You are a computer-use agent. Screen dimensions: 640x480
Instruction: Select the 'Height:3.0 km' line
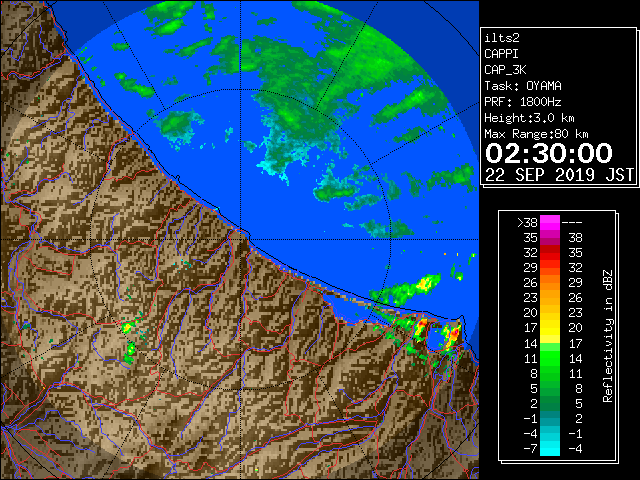[x=529, y=118]
